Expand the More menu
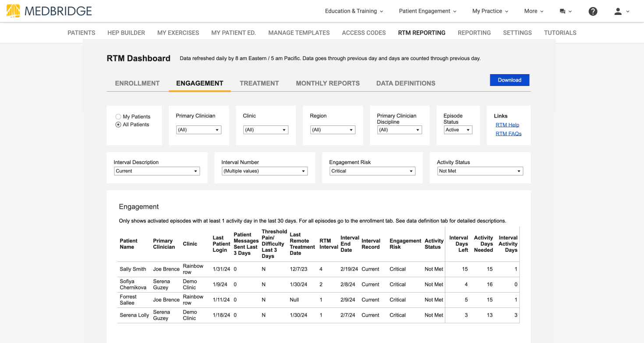Image resolution: width=644 pixels, height=343 pixels. 534,11
